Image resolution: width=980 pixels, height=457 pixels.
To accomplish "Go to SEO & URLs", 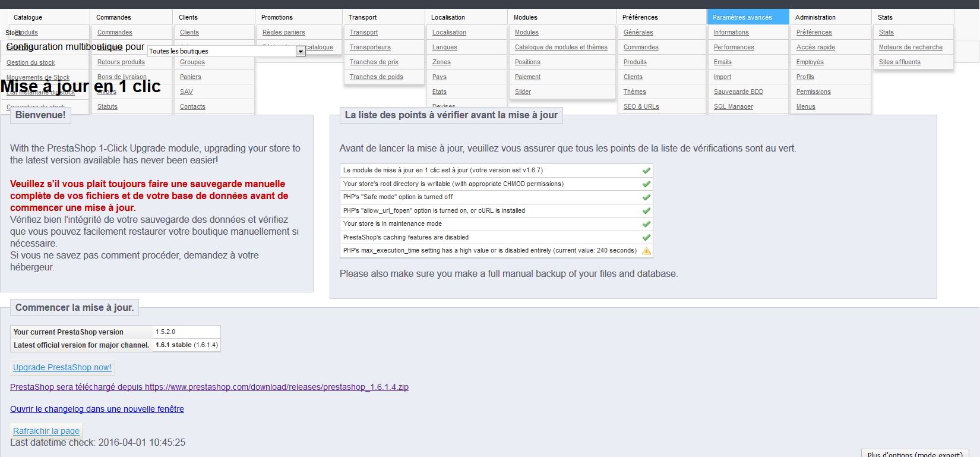I will click(641, 106).
